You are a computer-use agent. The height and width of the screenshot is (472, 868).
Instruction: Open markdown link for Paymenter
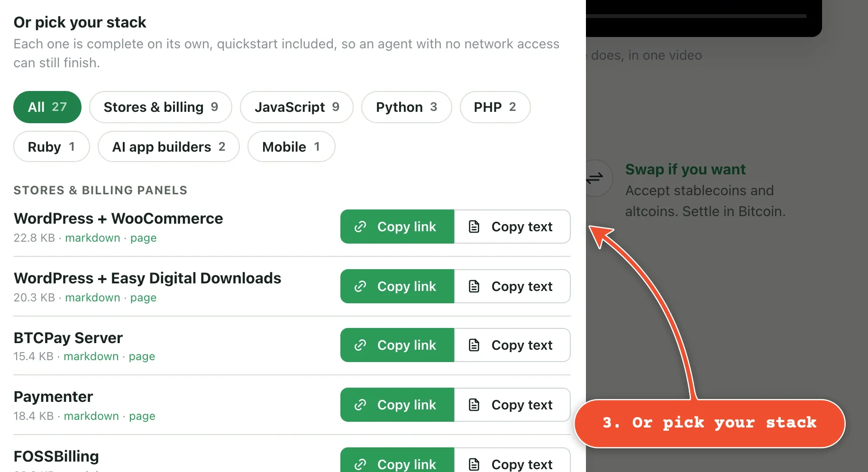(91, 416)
